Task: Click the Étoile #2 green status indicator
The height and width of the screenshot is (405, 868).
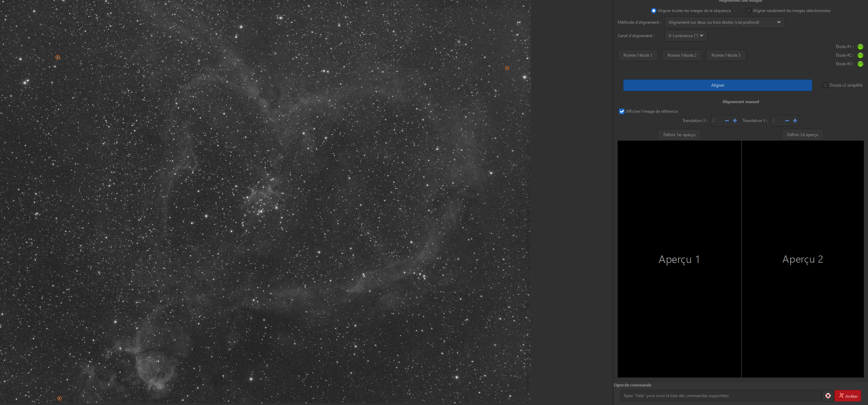Action: [860, 55]
